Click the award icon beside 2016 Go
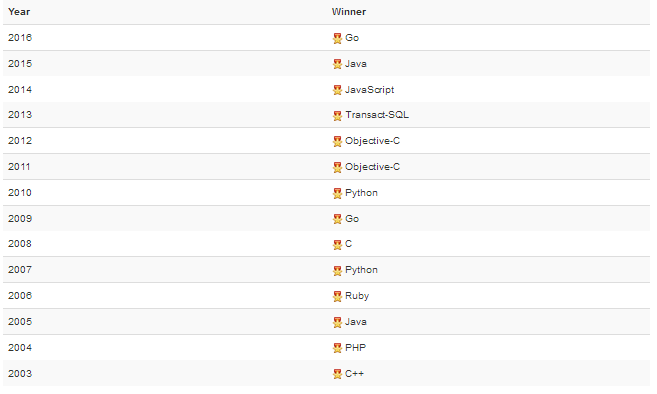Image resolution: width=657 pixels, height=394 pixels. pyautogui.click(x=337, y=39)
